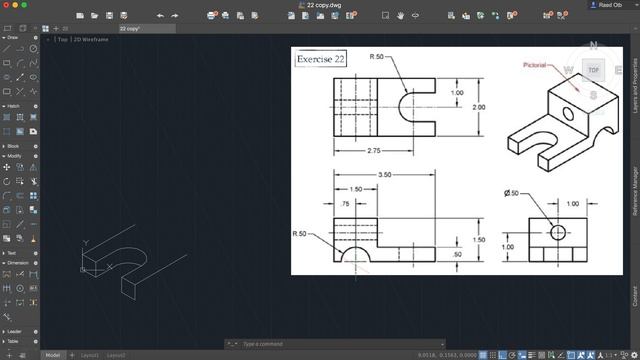The height and width of the screenshot is (360, 640).
Task: Select the Copy tool in Modify panel
Action: (x=20, y=167)
